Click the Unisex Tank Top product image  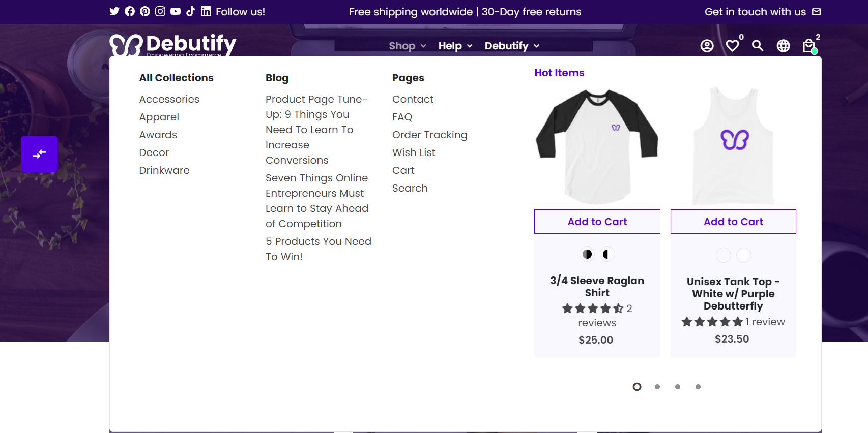point(733,146)
